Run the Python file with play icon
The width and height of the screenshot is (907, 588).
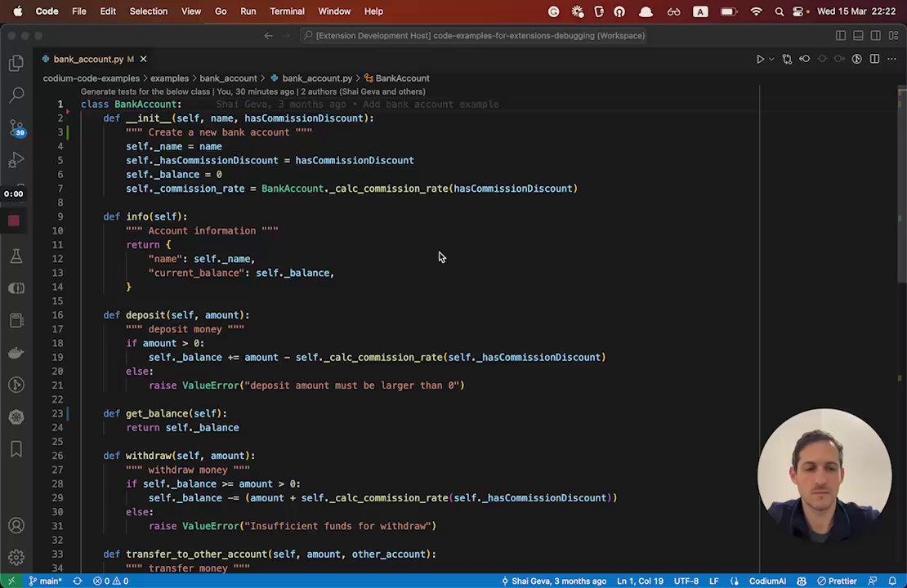(x=760, y=59)
